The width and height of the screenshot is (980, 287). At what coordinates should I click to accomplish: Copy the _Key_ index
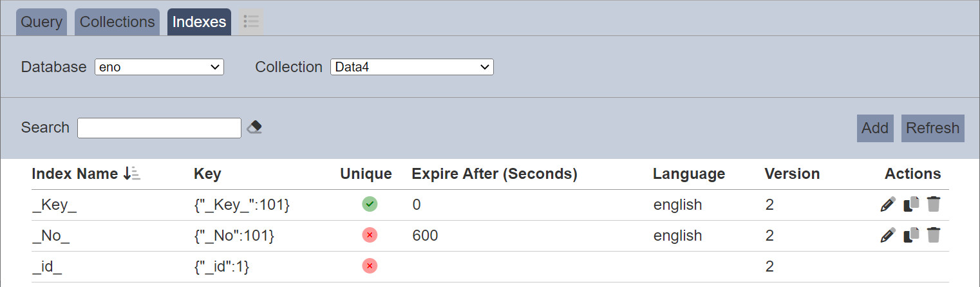[x=911, y=205]
